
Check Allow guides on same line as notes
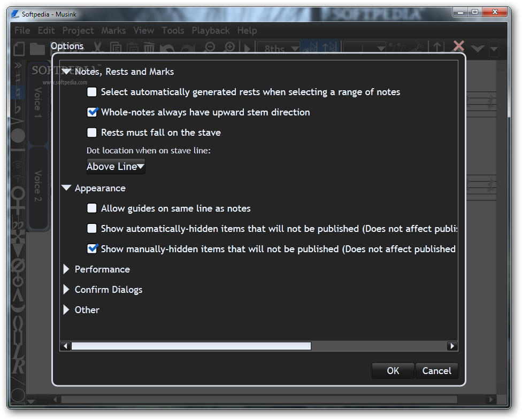coord(92,208)
